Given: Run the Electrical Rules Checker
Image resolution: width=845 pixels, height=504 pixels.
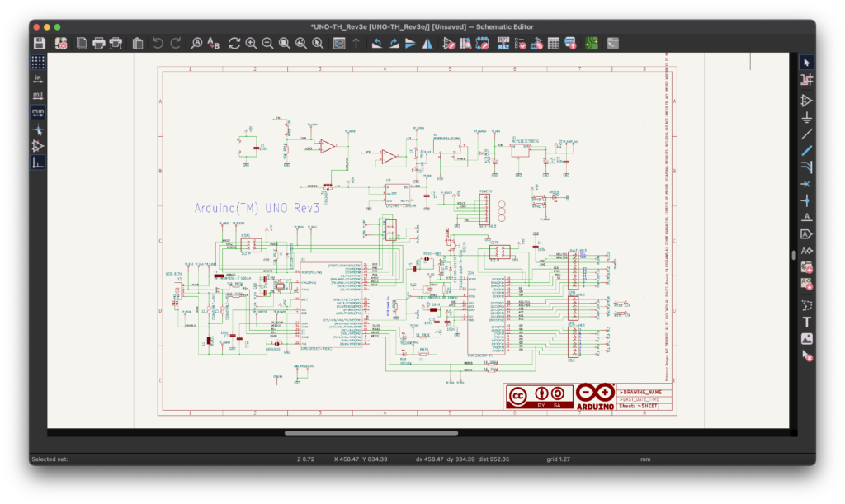Looking at the screenshot, I should pyautogui.click(x=520, y=44).
